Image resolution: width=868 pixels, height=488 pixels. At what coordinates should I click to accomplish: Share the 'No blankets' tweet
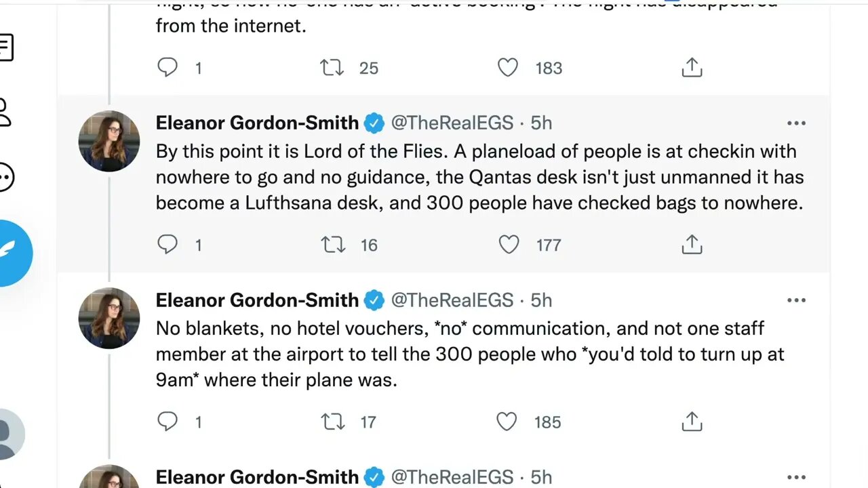pos(692,422)
